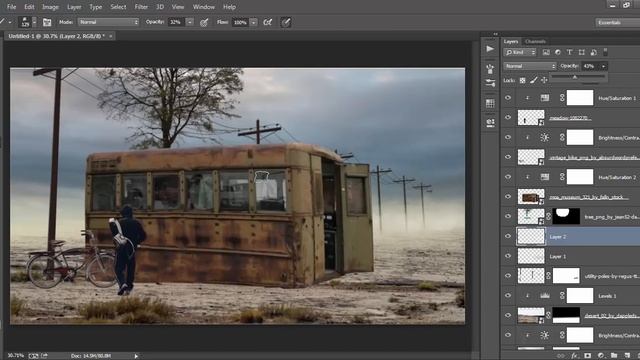
Task: Toggle pressure for opacity icon
Action: (x=204, y=22)
